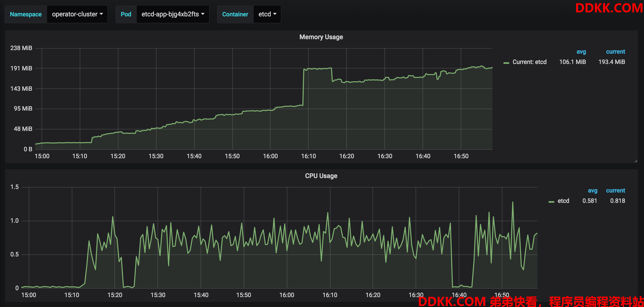The width and height of the screenshot is (644, 307).
Task: Click the 238 MiB y-axis label
Action: (x=21, y=48)
